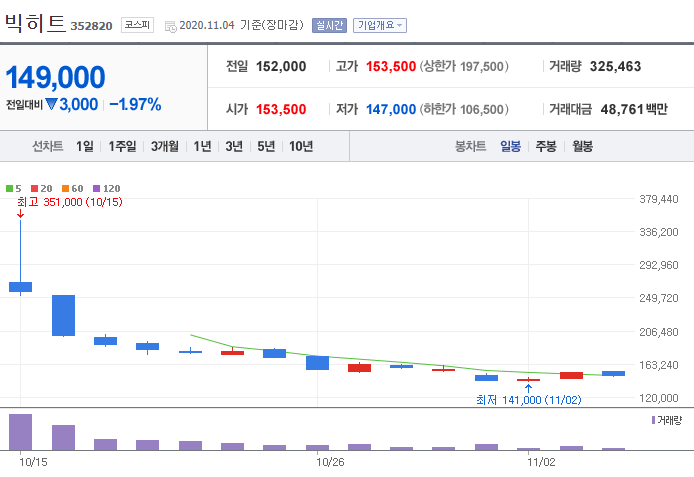Click the 거래량 volume legend swatch
This screenshot has height=477, width=694.
tap(653, 420)
